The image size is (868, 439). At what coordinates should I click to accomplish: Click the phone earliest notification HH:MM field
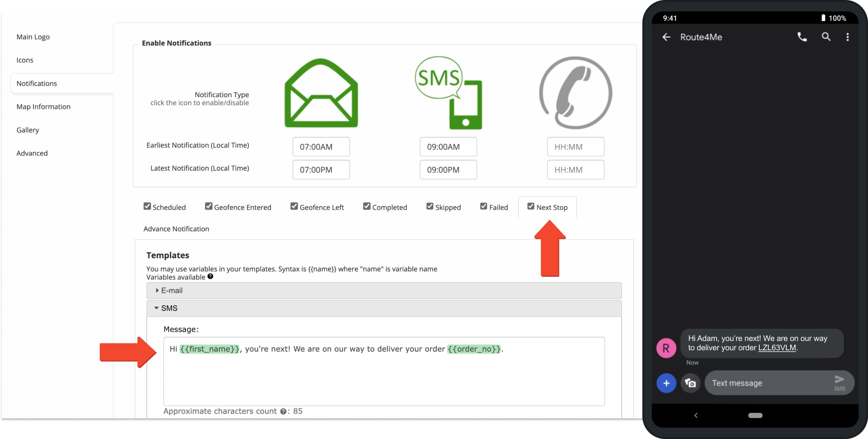pos(575,147)
